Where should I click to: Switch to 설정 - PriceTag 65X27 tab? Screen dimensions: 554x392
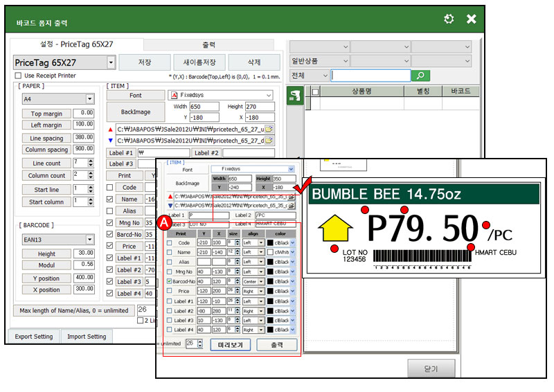(x=77, y=44)
